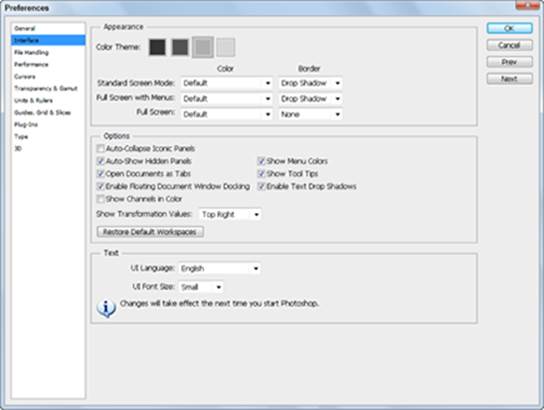Click the Cancel button
Screen dimensions: 544x410
pyautogui.click(x=509, y=45)
